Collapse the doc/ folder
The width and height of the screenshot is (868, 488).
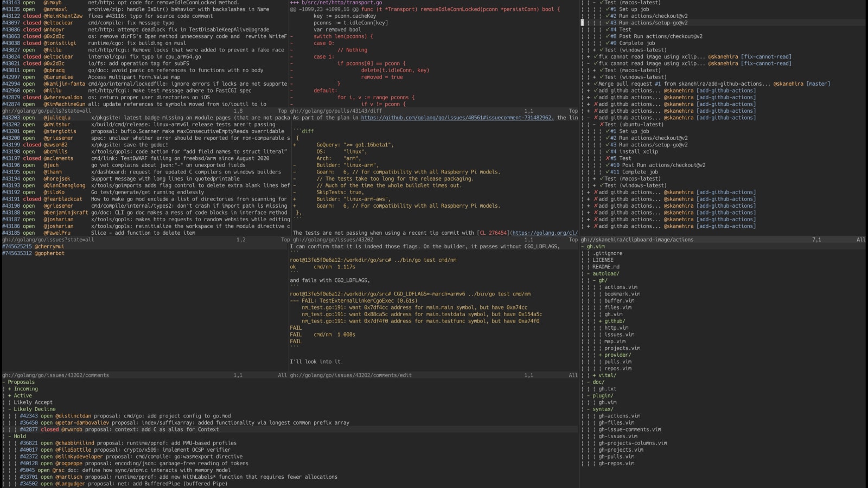point(589,382)
